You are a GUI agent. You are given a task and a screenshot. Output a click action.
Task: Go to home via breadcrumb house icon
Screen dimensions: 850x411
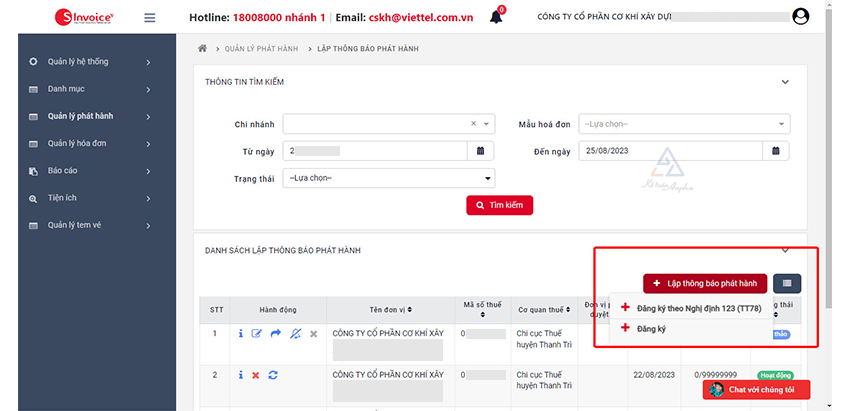click(x=203, y=48)
